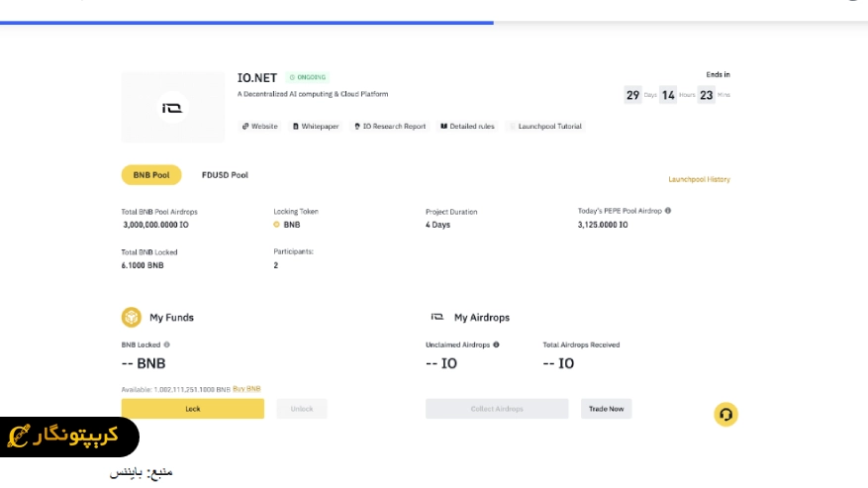Click the bulb icon on IO Research Report

pyautogui.click(x=357, y=127)
